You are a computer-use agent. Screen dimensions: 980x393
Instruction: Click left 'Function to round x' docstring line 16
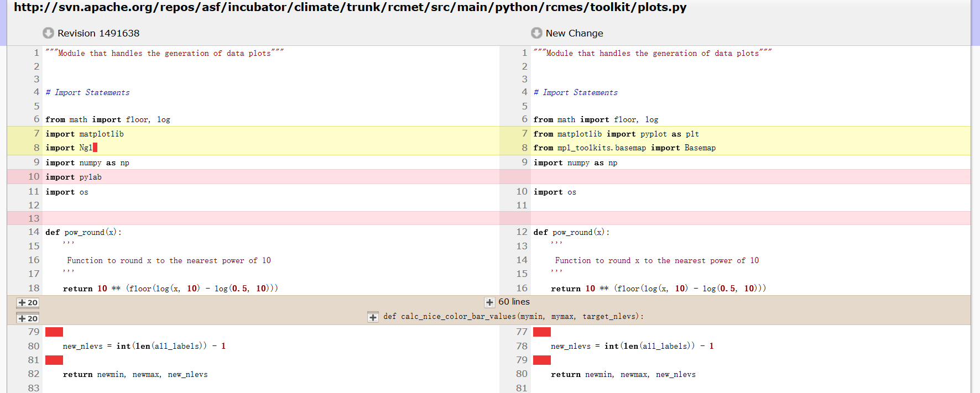coord(169,260)
